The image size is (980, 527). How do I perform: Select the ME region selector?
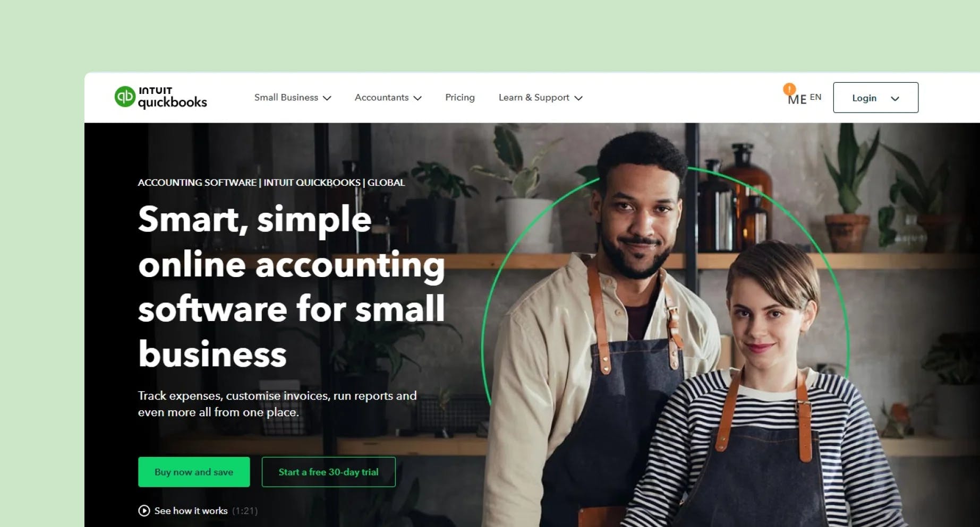pyautogui.click(x=797, y=99)
